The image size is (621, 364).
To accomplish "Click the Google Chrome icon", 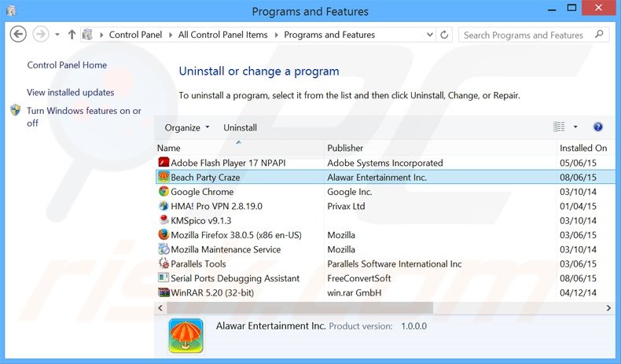I will click(x=164, y=191).
